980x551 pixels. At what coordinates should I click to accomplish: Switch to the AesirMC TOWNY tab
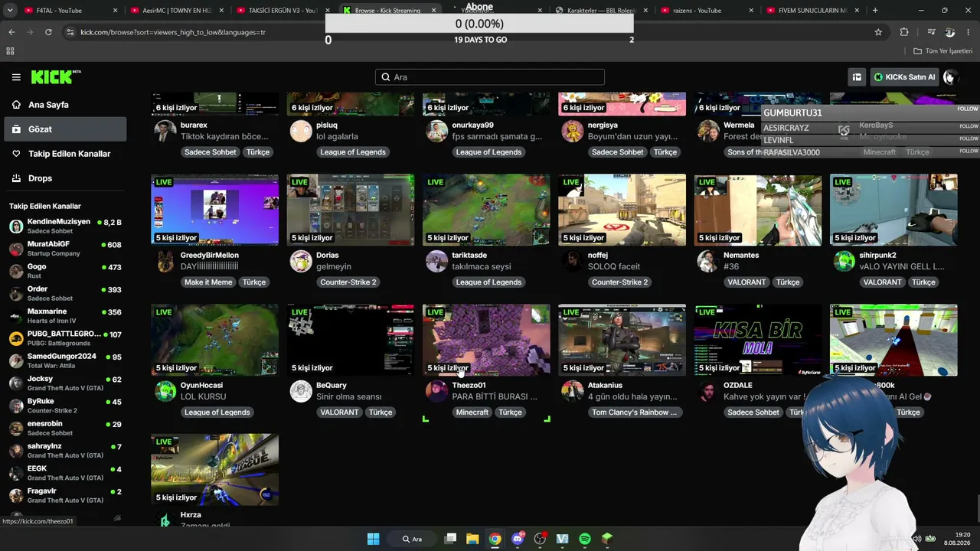[x=175, y=11]
